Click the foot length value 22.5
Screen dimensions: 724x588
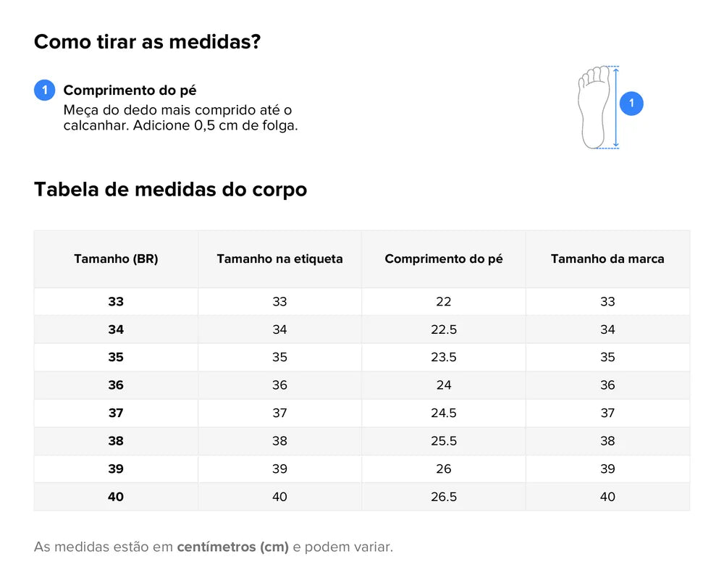coord(444,329)
